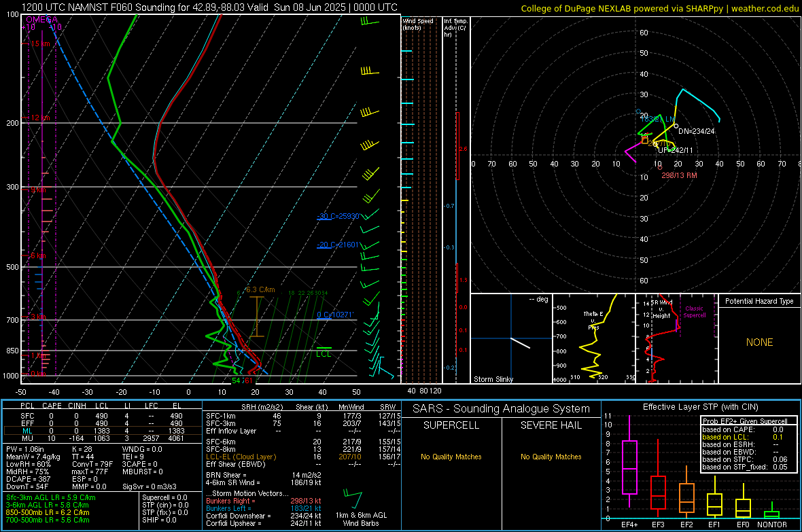Click the SR Wind v. Height label
Screen dimensions: 802x532
[661, 309]
